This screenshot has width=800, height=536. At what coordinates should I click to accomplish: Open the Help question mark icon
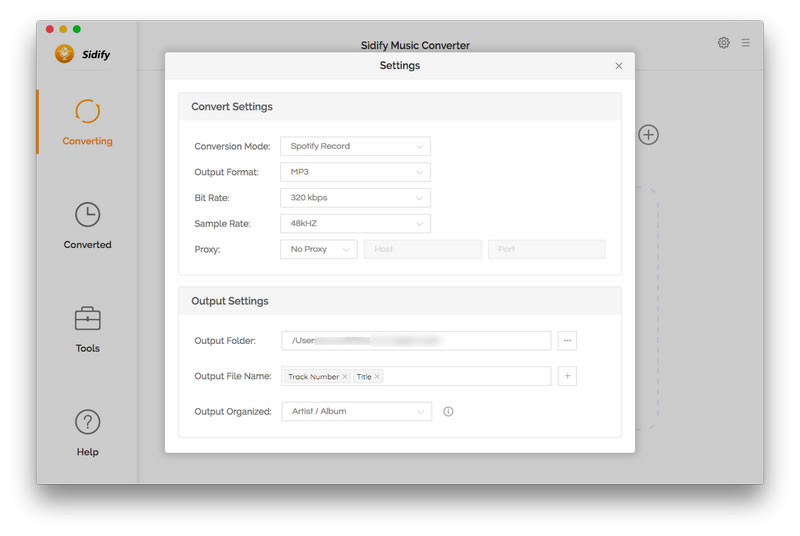click(87, 422)
